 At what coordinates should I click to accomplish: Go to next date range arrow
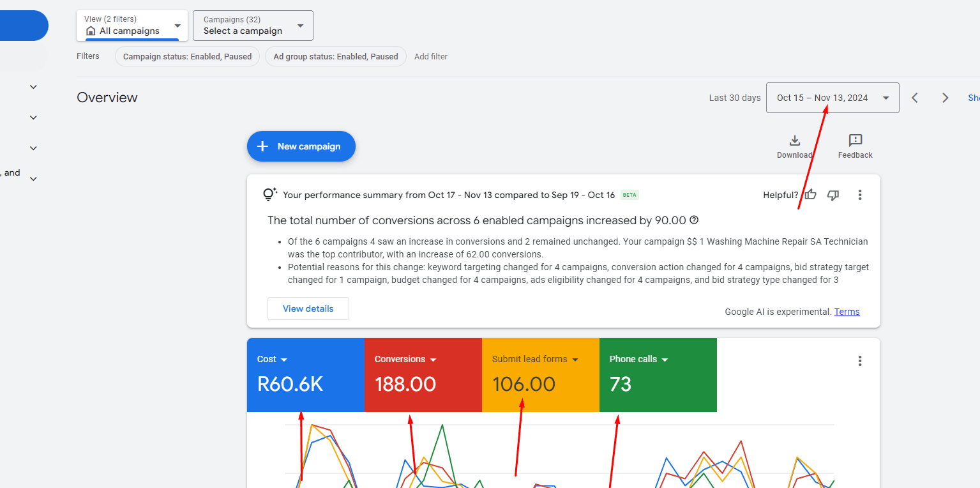[946, 98]
